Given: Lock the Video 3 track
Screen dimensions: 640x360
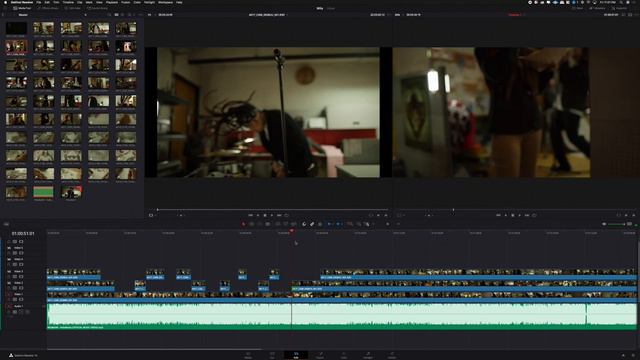Looking at the screenshot, I should tap(9, 276).
